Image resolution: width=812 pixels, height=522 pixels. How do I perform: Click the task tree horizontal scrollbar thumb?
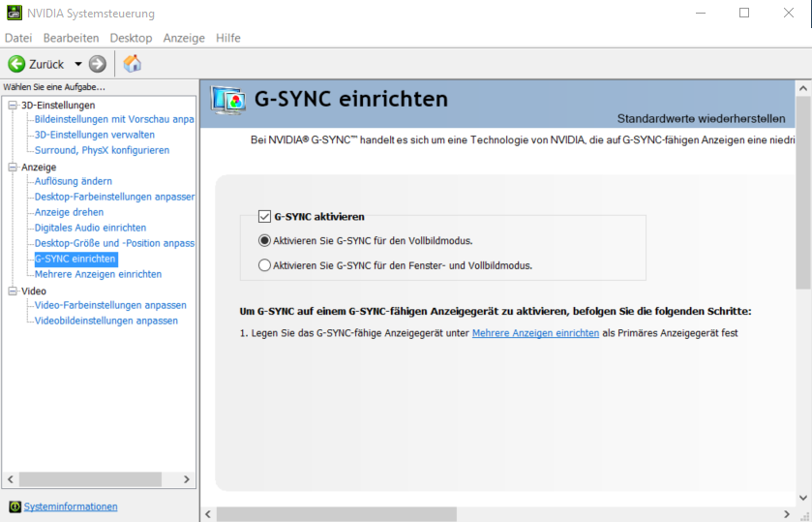[x=90, y=479]
